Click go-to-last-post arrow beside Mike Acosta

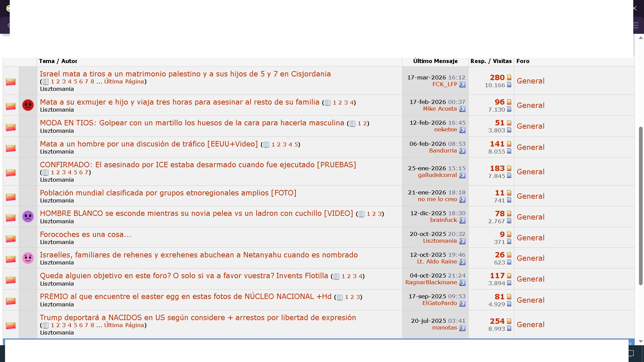462,109
